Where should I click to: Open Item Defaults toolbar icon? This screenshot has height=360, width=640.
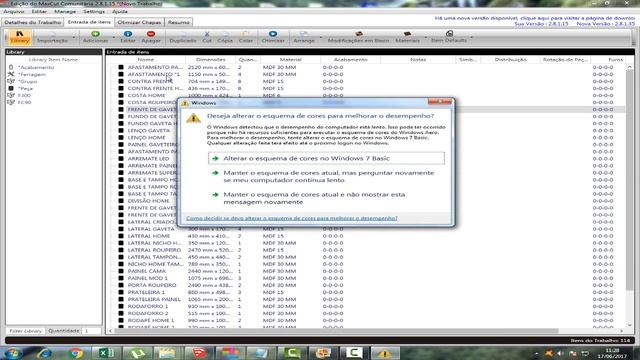[x=449, y=37]
